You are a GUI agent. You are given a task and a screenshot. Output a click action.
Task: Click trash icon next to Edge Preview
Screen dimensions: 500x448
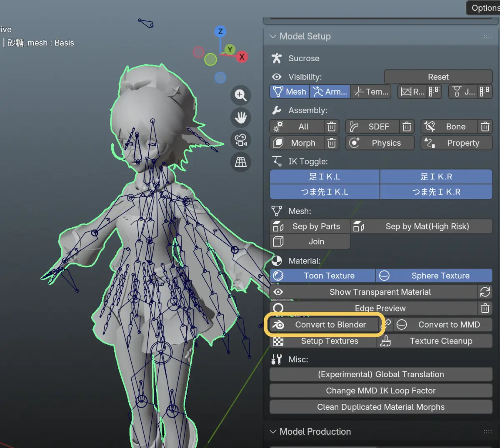coord(485,308)
